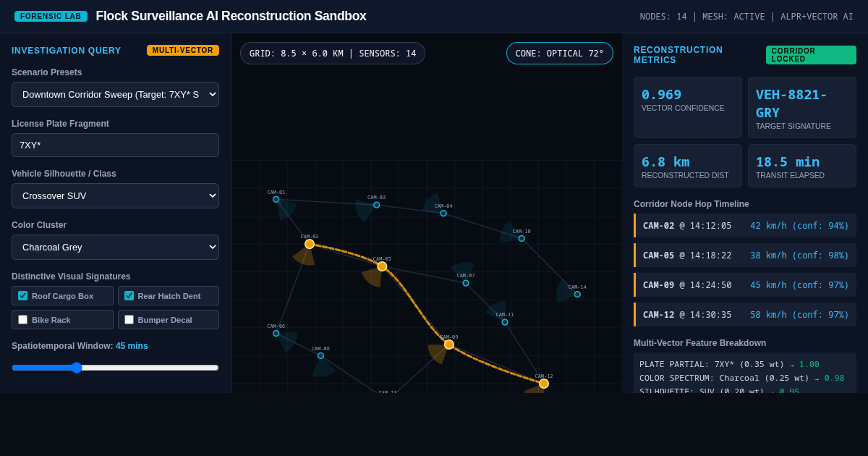Select the CAM-09 highlighted camera node
This screenshot has width=868, height=456.
[449, 345]
